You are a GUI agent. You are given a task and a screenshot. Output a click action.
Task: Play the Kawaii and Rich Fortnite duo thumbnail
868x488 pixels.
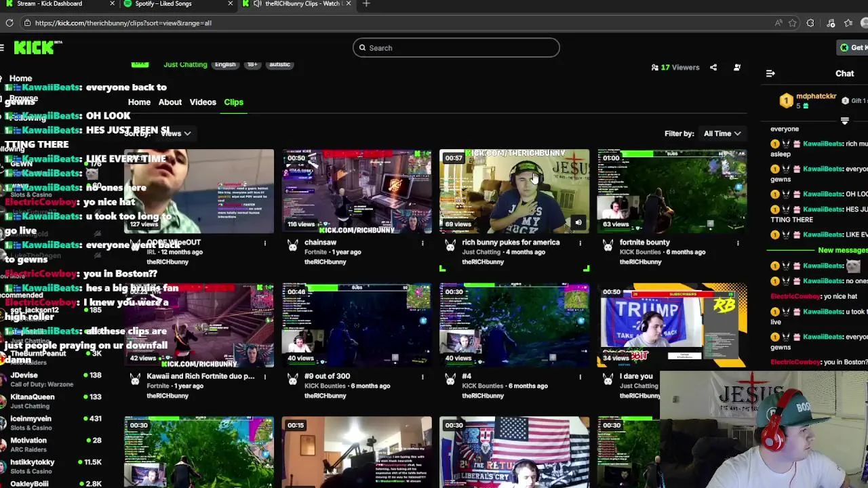(x=199, y=325)
